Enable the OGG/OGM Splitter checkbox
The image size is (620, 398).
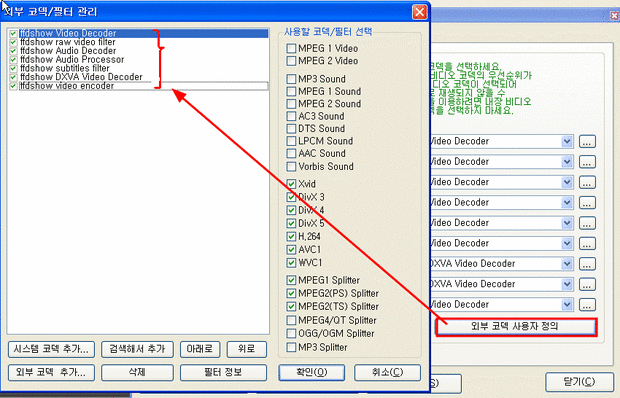tap(291, 334)
